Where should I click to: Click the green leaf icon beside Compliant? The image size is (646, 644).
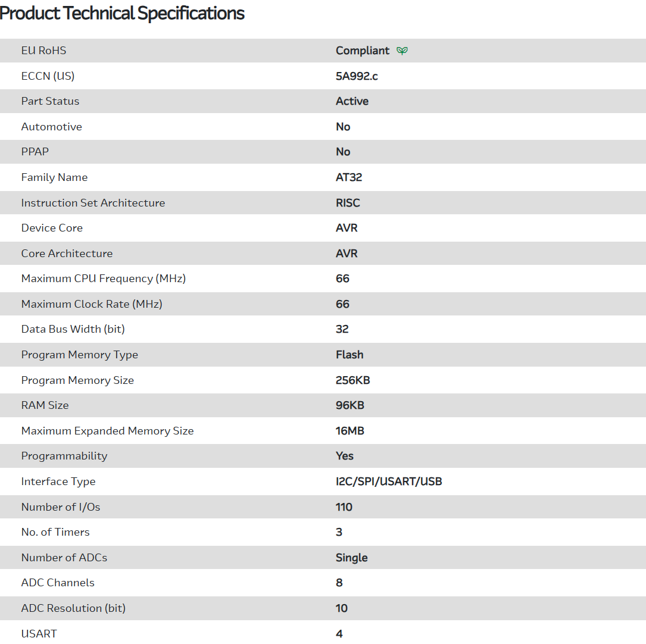point(402,51)
